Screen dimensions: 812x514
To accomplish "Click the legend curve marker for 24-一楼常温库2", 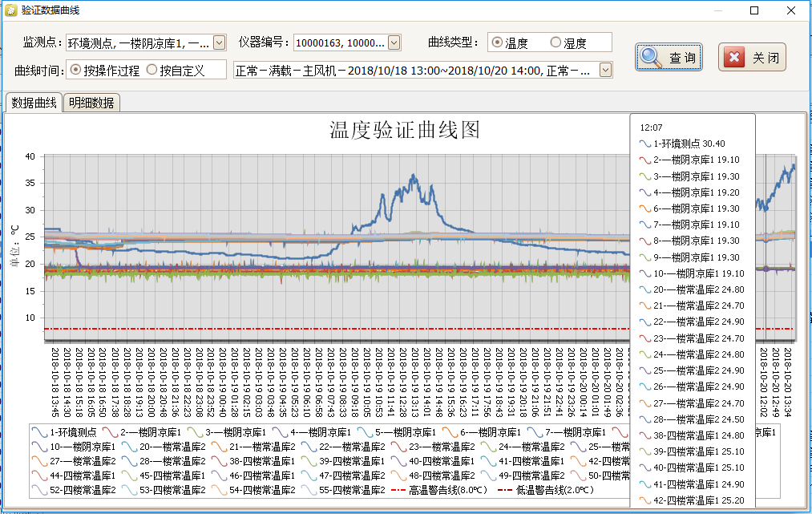I will (x=488, y=447).
